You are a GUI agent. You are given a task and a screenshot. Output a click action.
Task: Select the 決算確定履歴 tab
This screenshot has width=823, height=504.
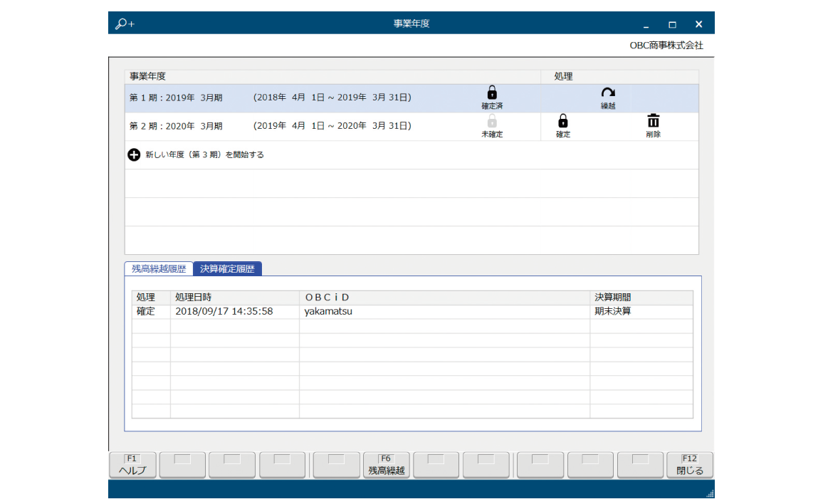228,269
